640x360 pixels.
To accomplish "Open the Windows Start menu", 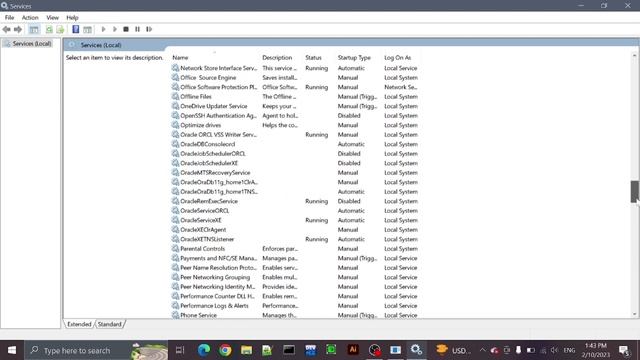I will click(12, 350).
